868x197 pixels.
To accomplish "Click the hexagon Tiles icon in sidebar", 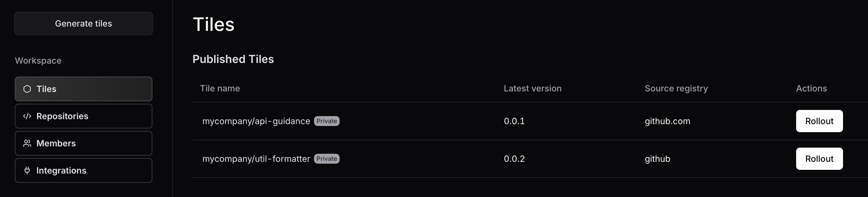I will pos(27,89).
